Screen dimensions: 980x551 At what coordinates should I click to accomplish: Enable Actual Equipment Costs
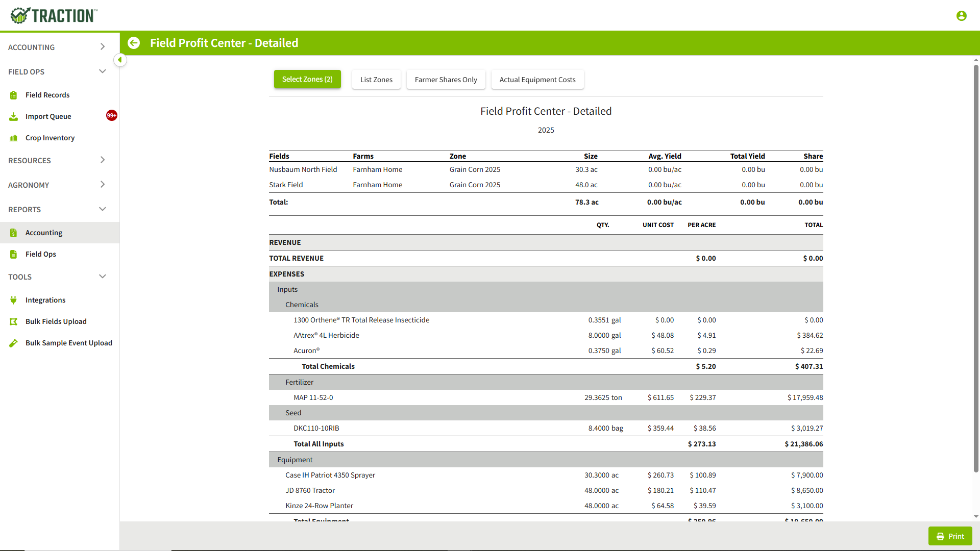coord(537,80)
